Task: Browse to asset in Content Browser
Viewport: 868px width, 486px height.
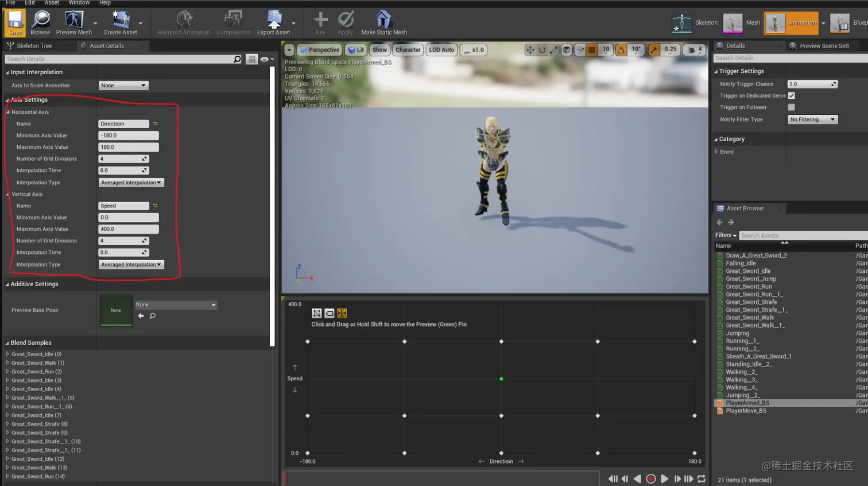Action: [40, 23]
